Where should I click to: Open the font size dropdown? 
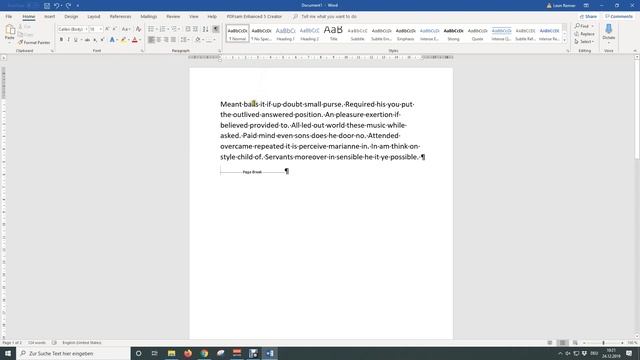(x=101, y=29)
